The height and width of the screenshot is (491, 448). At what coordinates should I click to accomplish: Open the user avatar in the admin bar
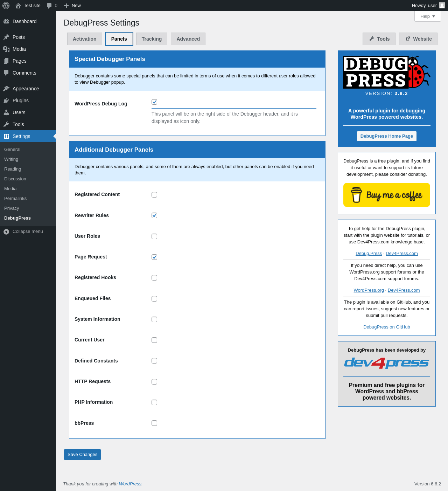(442, 5)
